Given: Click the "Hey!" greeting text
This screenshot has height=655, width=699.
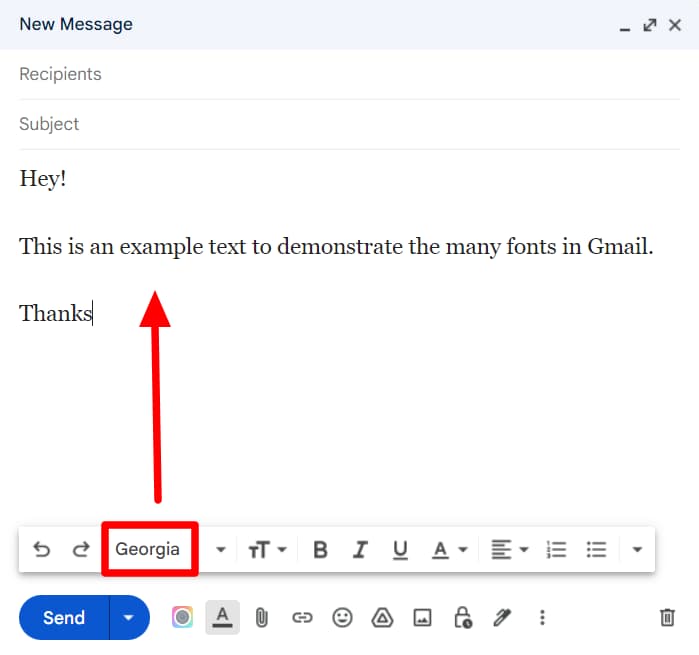Looking at the screenshot, I should (x=43, y=179).
